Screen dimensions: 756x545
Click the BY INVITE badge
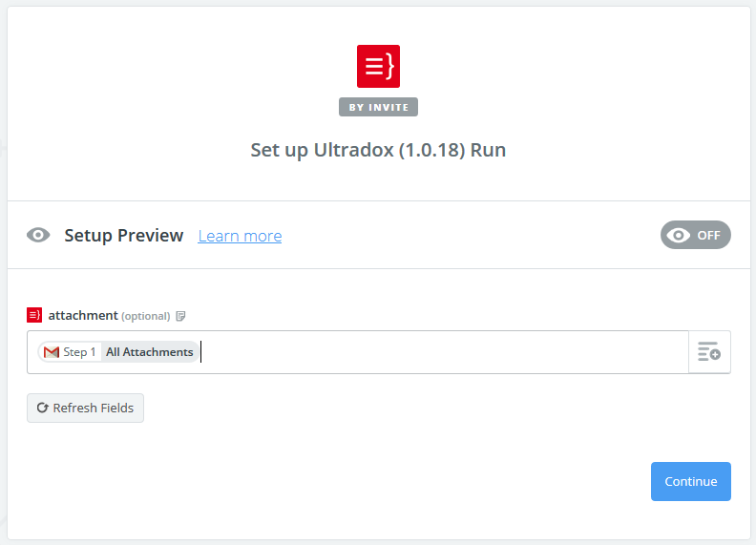coord(378,107)
